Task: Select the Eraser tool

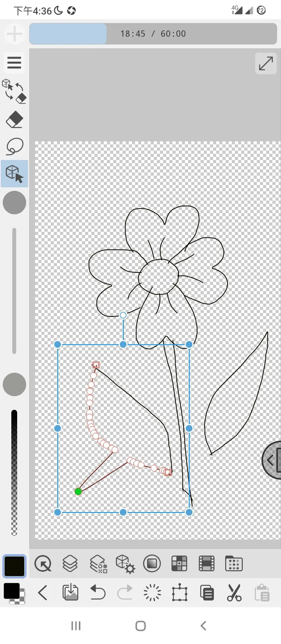Action: (x=14, y=119)
